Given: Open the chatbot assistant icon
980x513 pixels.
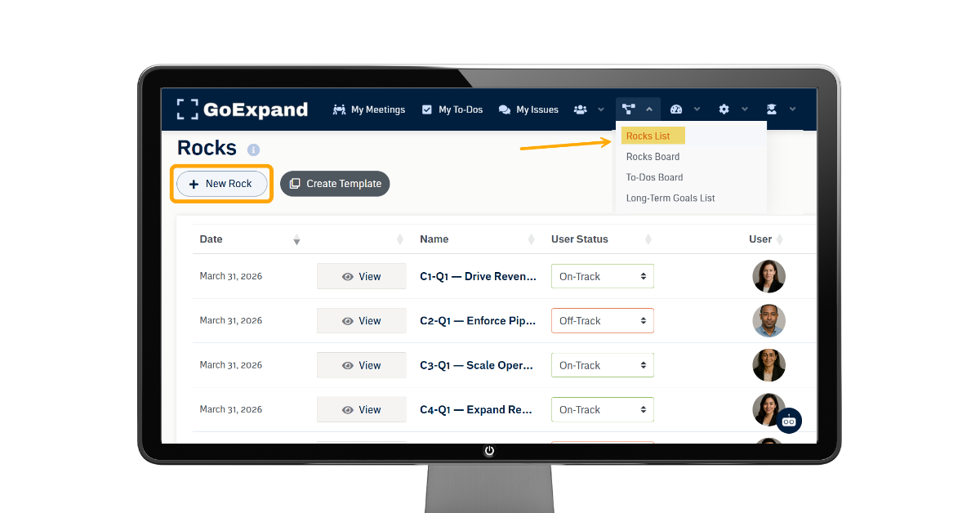Looking at the screenshot, I should coord(789,422).
